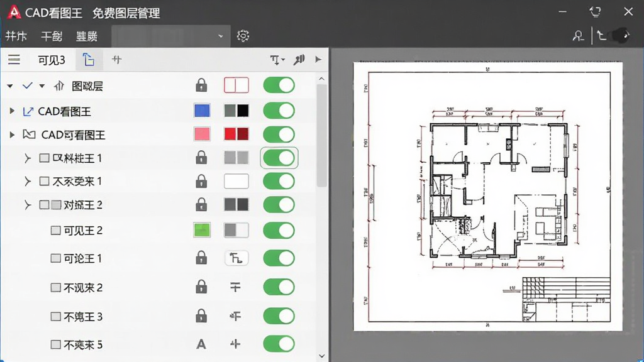
Task: Tick the checkbox next to 不觇来 2
Action: point(55,287)
